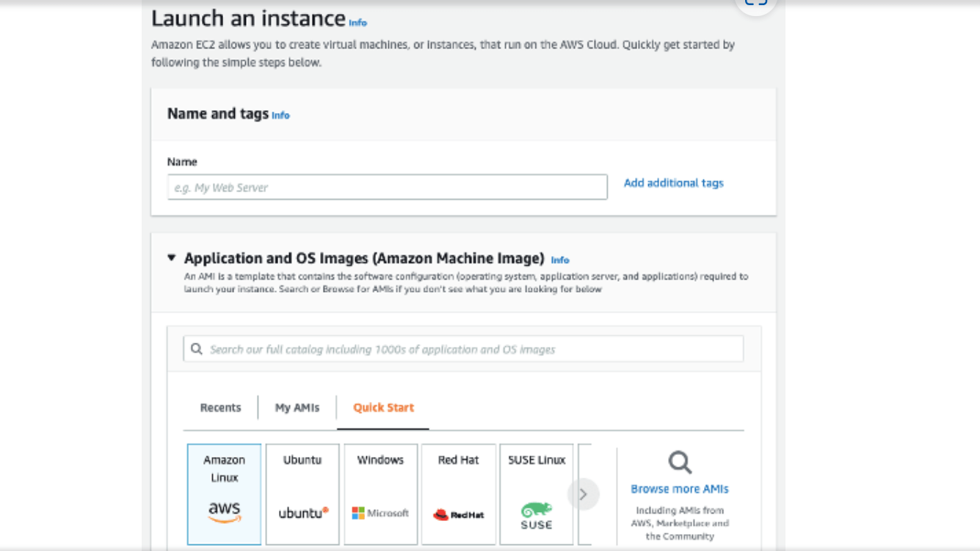This screenshot has width=980, height=551.
Task: Click the magnifying glass above Browse more AMIs
Action: [678, 462]
